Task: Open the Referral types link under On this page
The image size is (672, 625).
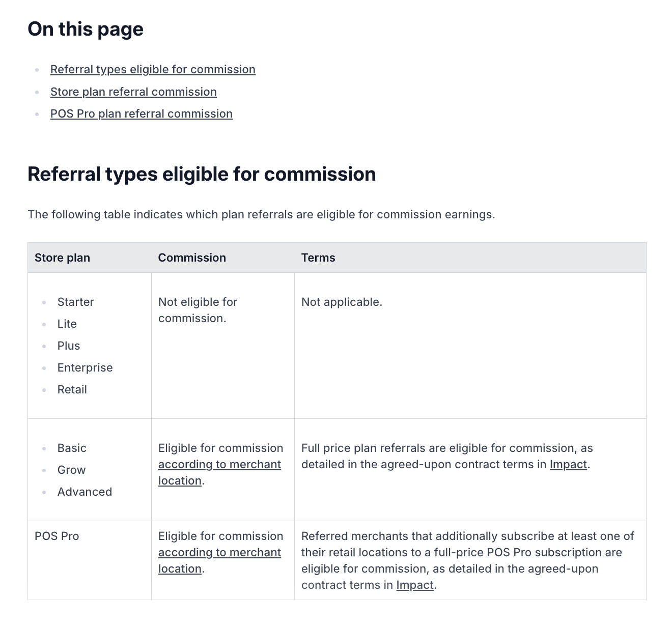Action: (x=153, y=70)
